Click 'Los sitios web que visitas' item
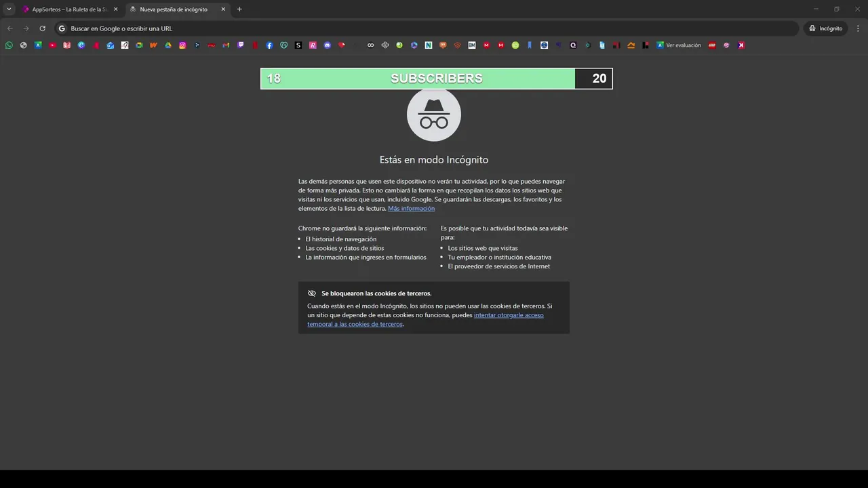Screen dimensions: 868x488 pyautogui.click(x=483, y=248)
